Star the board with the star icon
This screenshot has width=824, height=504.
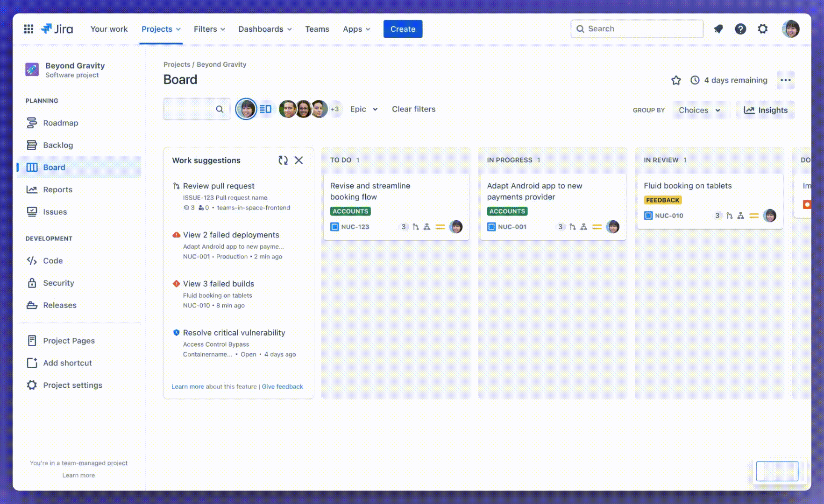coord(676,80)
